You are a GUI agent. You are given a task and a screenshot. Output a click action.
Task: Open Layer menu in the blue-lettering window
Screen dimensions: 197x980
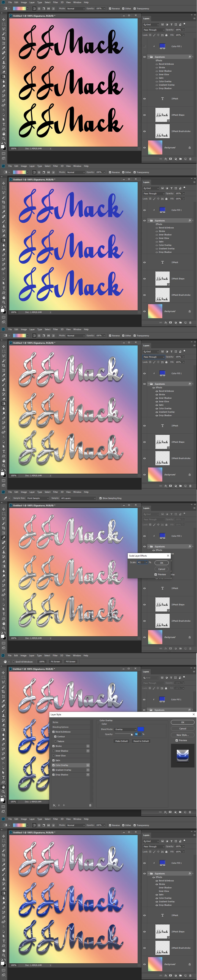tap(32, 166)
